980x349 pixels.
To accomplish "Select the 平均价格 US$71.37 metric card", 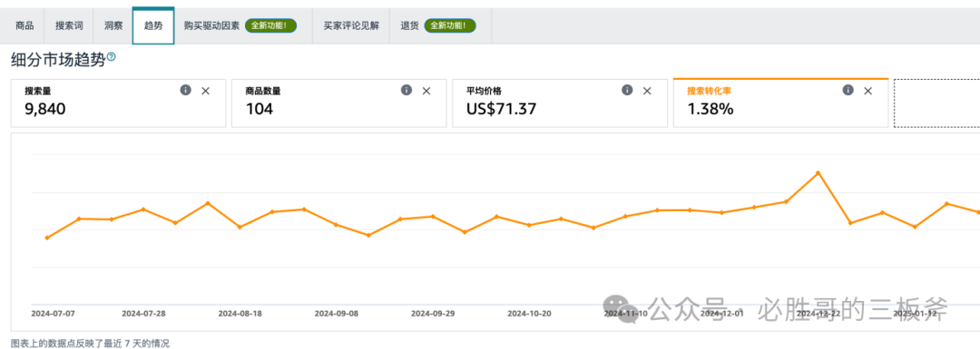I will [560, 103].
